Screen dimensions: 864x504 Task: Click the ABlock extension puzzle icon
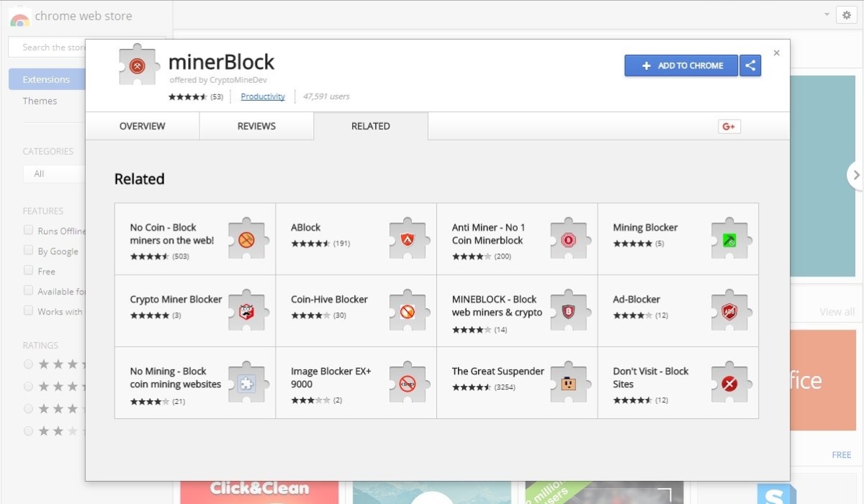coord(408,240)
